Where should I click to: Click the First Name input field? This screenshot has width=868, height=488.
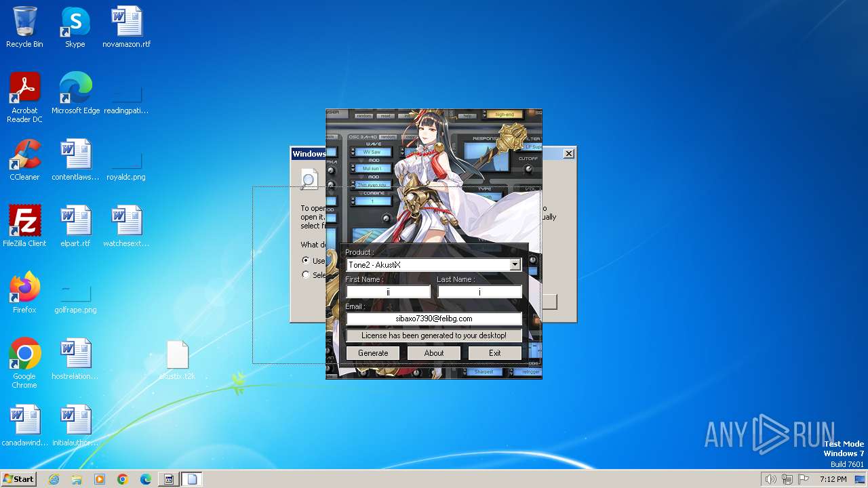[389, 291]
